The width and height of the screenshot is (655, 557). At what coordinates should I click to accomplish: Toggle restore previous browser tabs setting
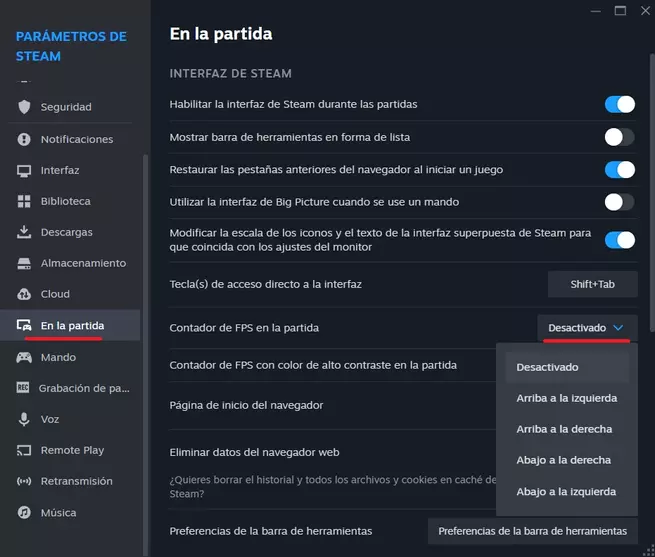click(x=620, y=170)
